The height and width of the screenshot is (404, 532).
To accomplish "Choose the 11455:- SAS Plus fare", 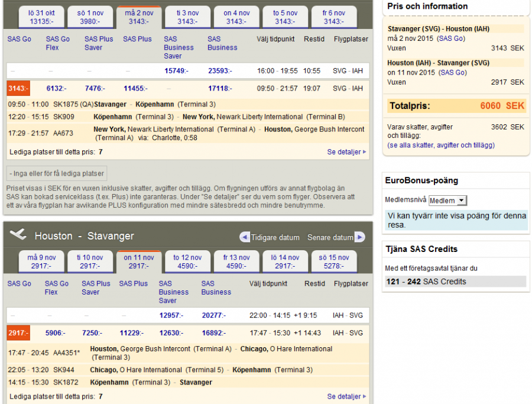I will [x=135, y=89].
